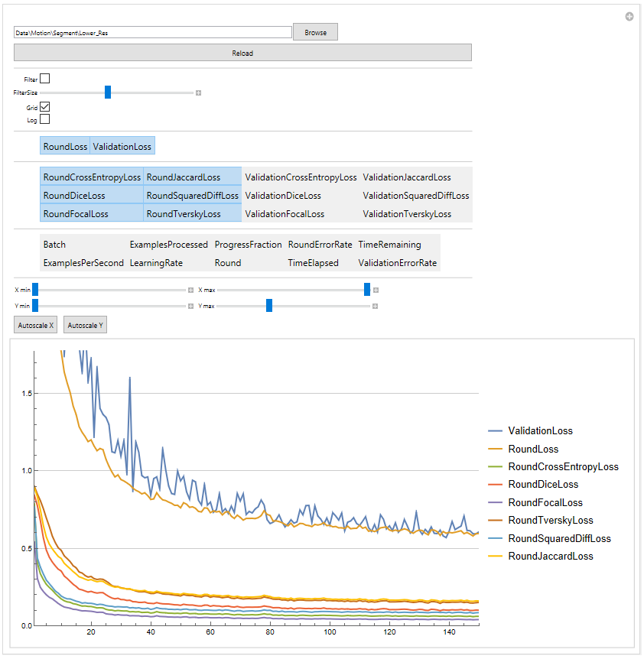The height and width of the screenshot is (659, 644).
Task: Click the Autoscale Y button
Action: pyautogui.click(x=85, y=325)
